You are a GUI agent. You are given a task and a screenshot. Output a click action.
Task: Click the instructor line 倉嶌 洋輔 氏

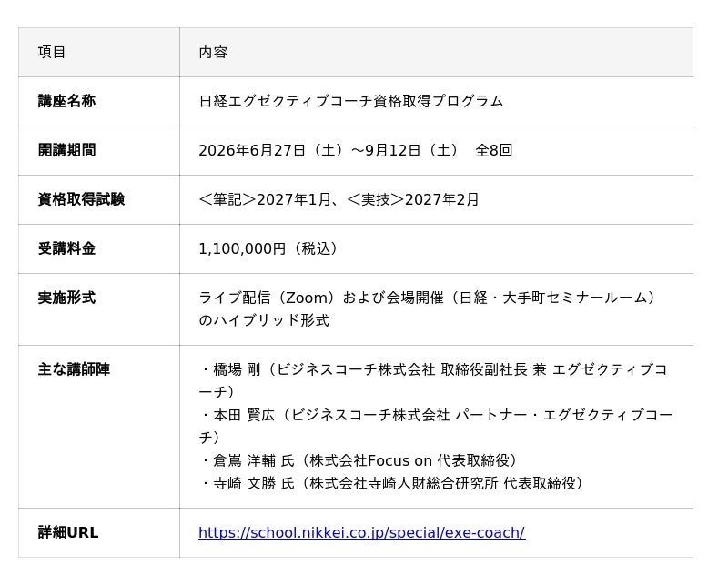point(359,460)
